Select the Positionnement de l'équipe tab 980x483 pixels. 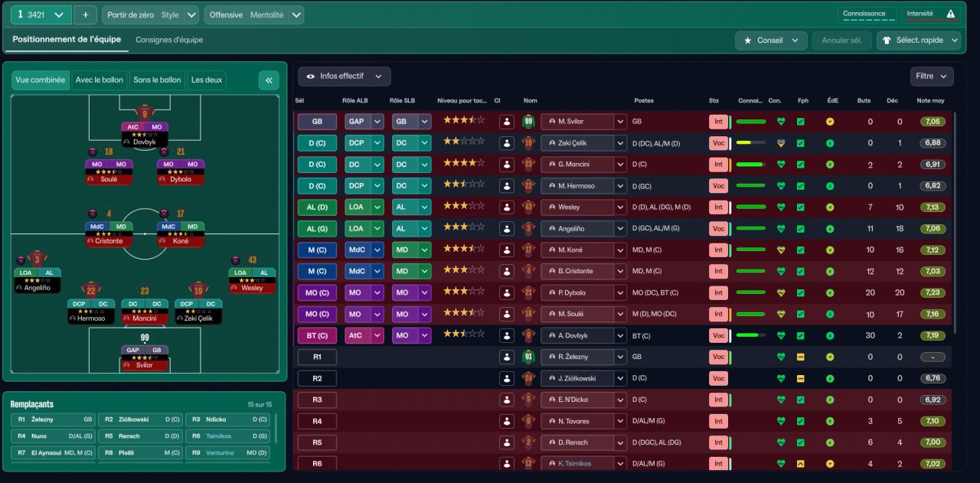[67, 39]
